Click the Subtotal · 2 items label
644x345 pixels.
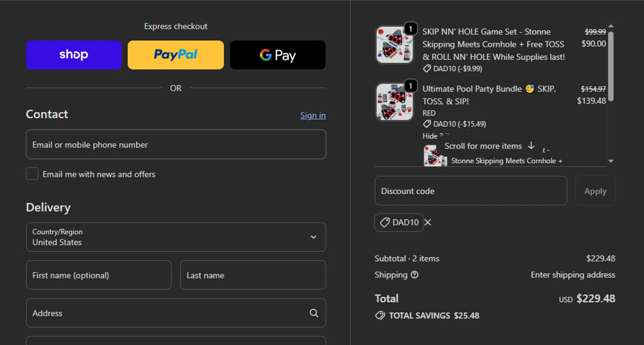click(407, 258)
